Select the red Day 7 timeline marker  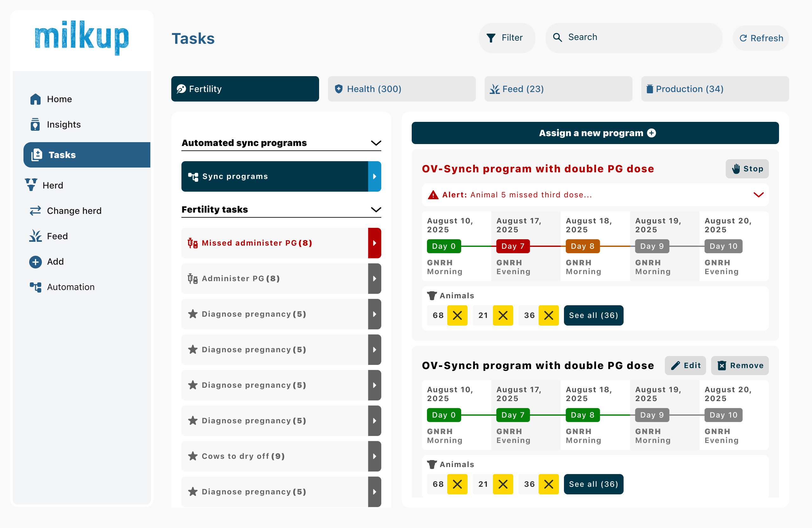tap(513, 246)
